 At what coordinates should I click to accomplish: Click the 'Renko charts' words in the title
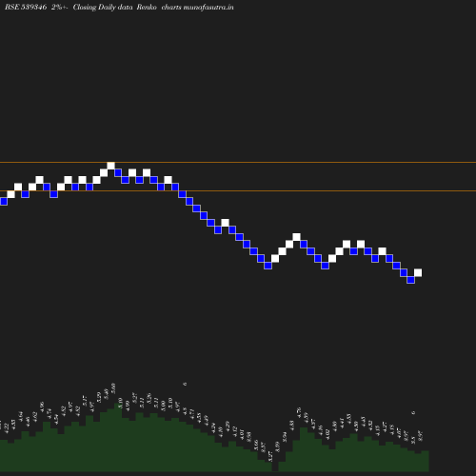[x=159, y=7]
